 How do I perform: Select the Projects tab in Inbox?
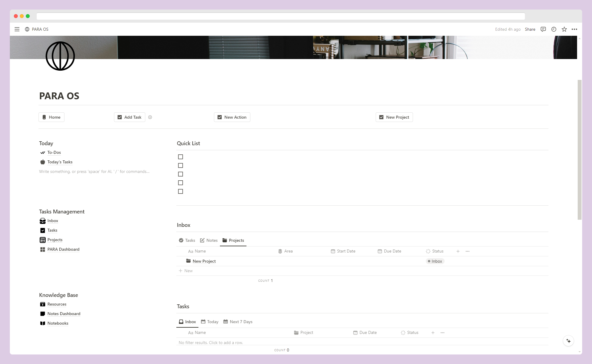[x=233, y=240]
